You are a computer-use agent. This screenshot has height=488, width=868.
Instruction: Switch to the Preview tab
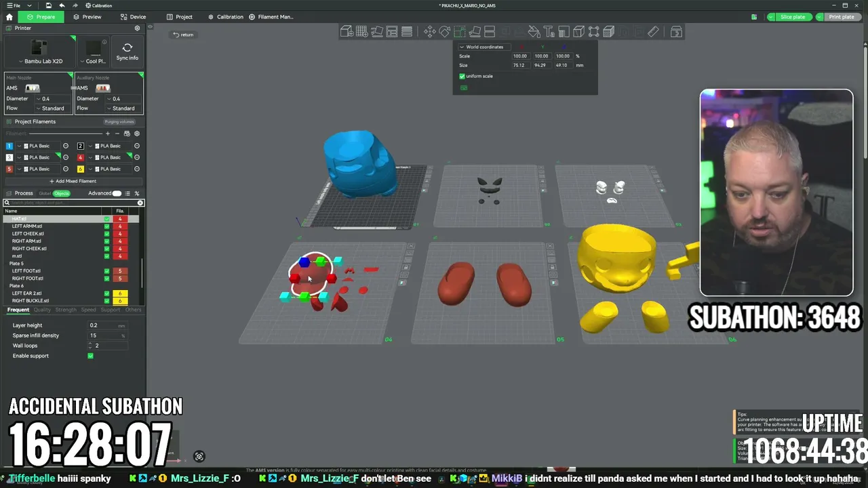point(87,17)
